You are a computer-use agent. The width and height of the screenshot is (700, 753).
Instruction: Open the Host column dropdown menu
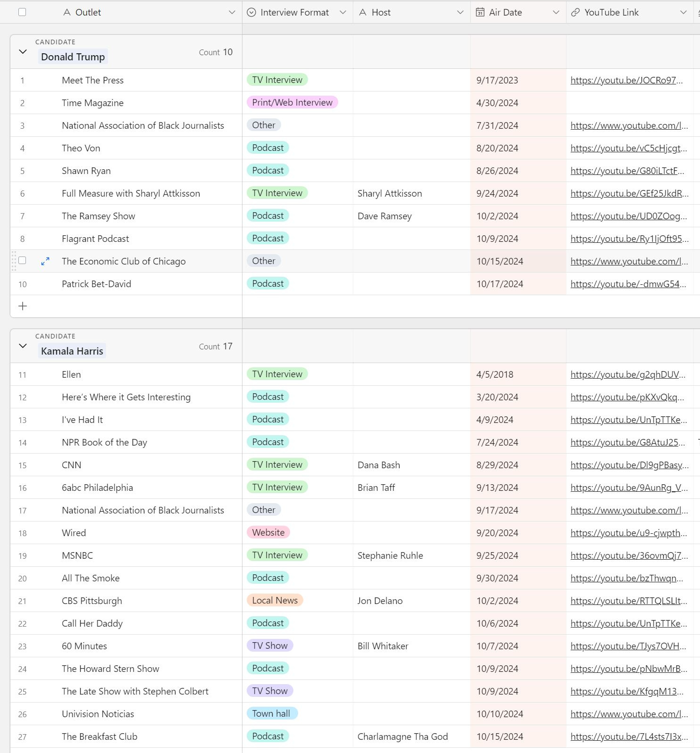[x=460, y=12]
